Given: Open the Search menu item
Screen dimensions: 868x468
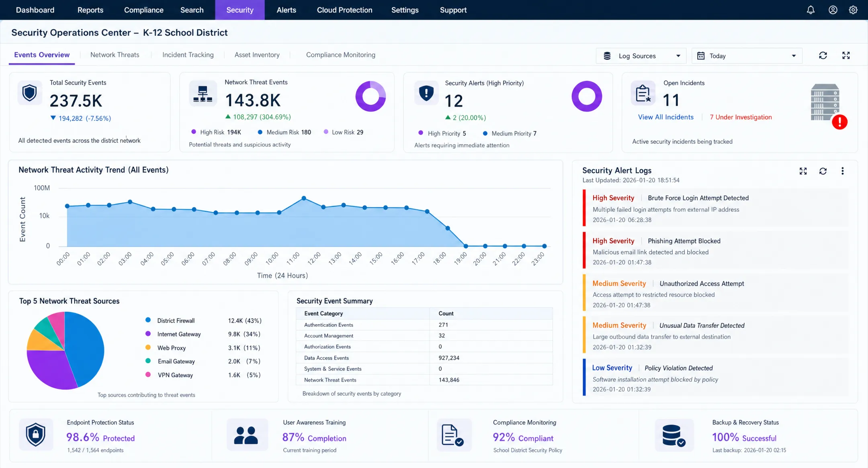Looking at the screenshot, I should tap(192, 10).
